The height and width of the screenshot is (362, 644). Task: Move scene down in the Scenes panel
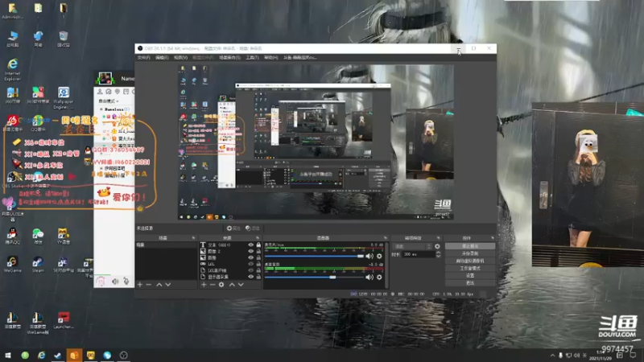click(168, 285)
